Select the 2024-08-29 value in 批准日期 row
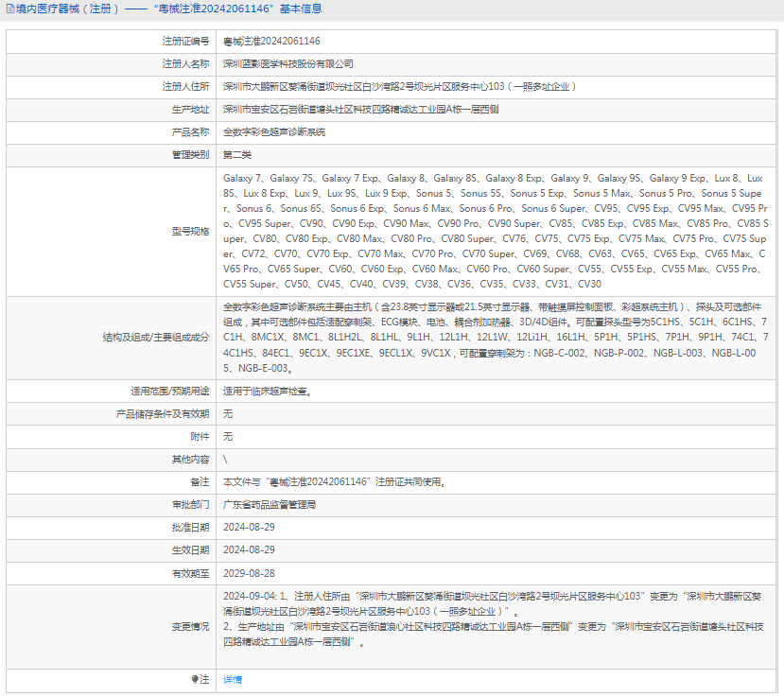 coord(249,527)
